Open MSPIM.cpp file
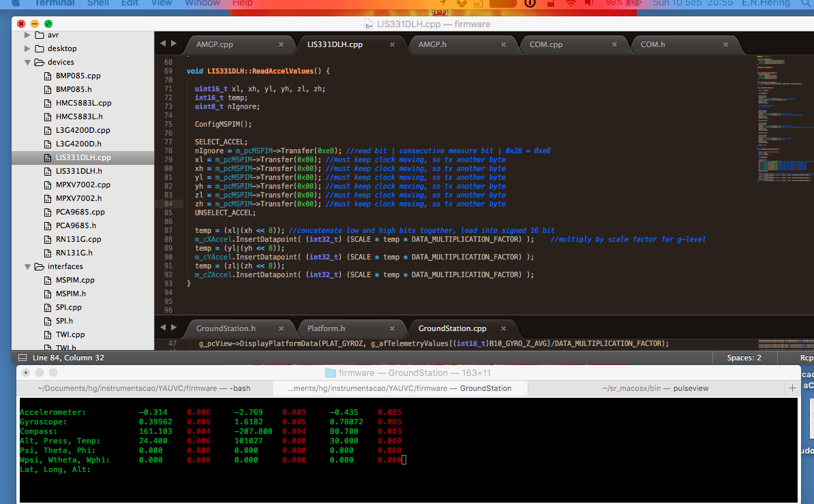This screenshot has height=504, width=814. click(75, 280)
